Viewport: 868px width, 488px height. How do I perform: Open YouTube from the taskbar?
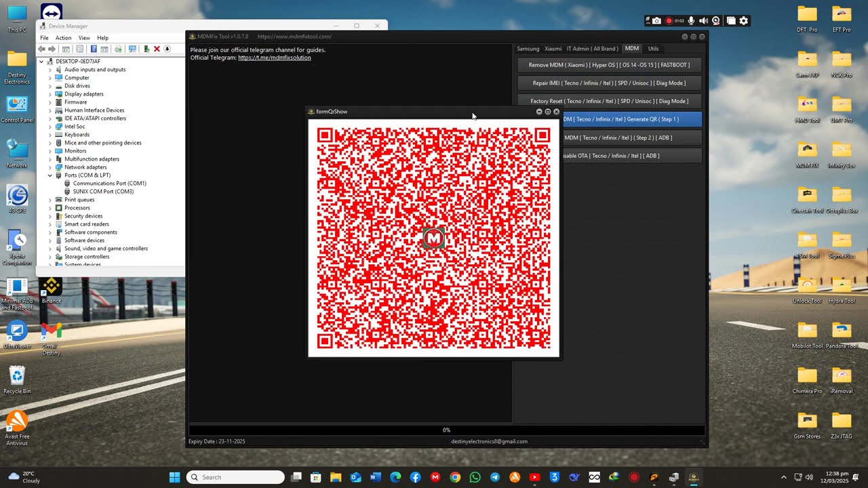[x=534, y=477]
